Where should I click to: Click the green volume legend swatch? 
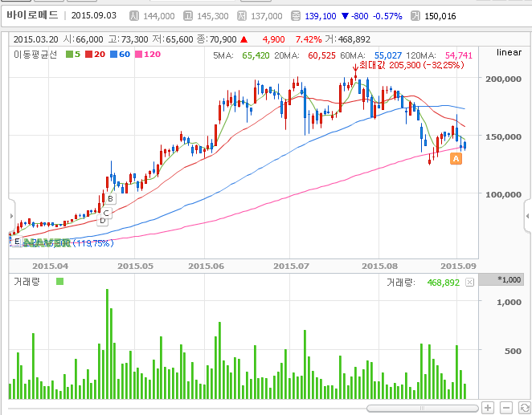59,282
